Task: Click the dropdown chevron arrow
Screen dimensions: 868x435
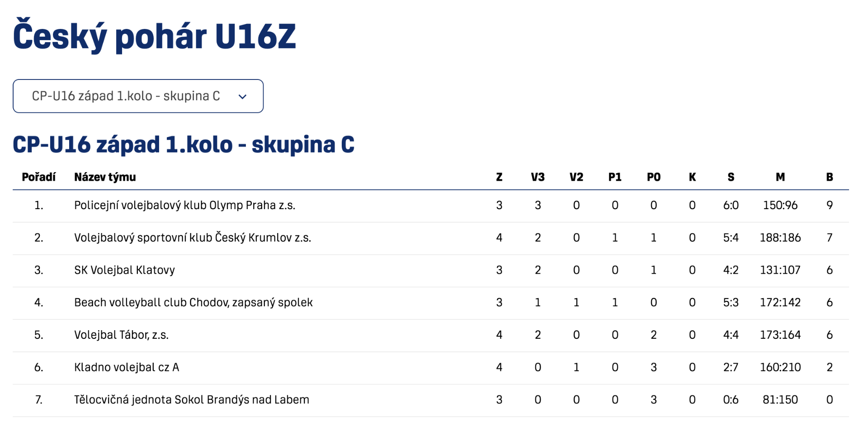Action: pos(242,97)
